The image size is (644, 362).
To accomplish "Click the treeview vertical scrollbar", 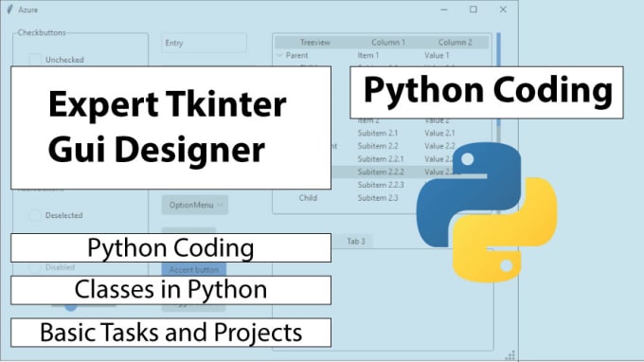I will coord(498,123).
